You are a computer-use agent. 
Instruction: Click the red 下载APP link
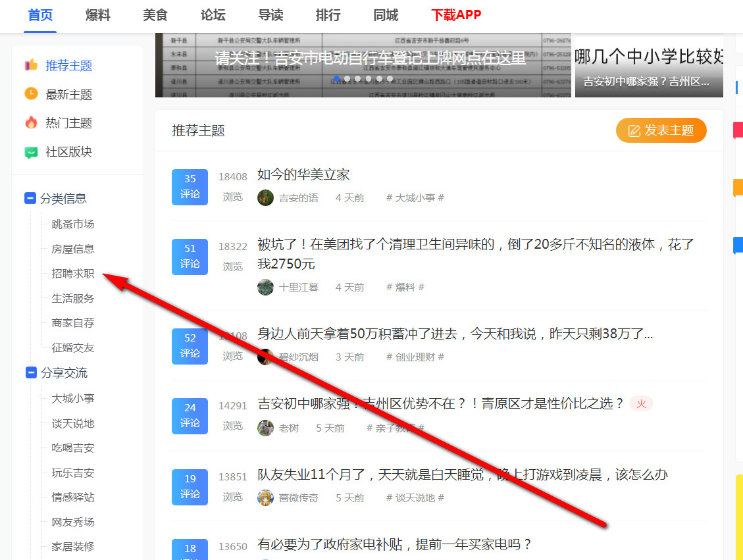(x=456, y=15)
